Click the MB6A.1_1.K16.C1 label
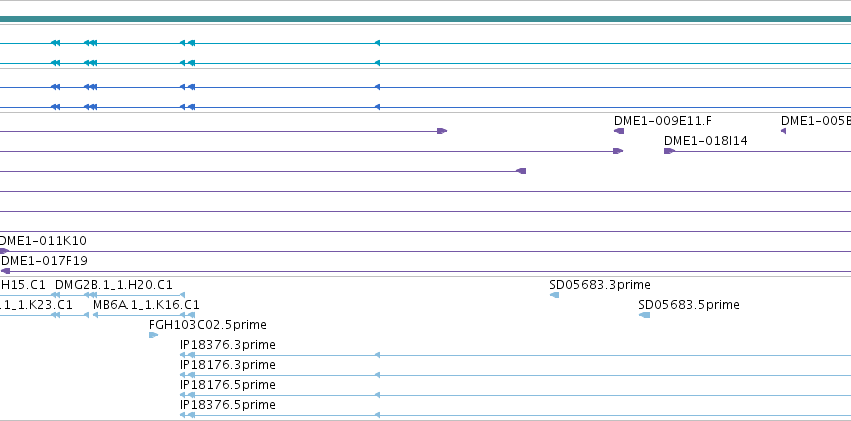The height and width of the screenshot is (421, 851). 146,305
